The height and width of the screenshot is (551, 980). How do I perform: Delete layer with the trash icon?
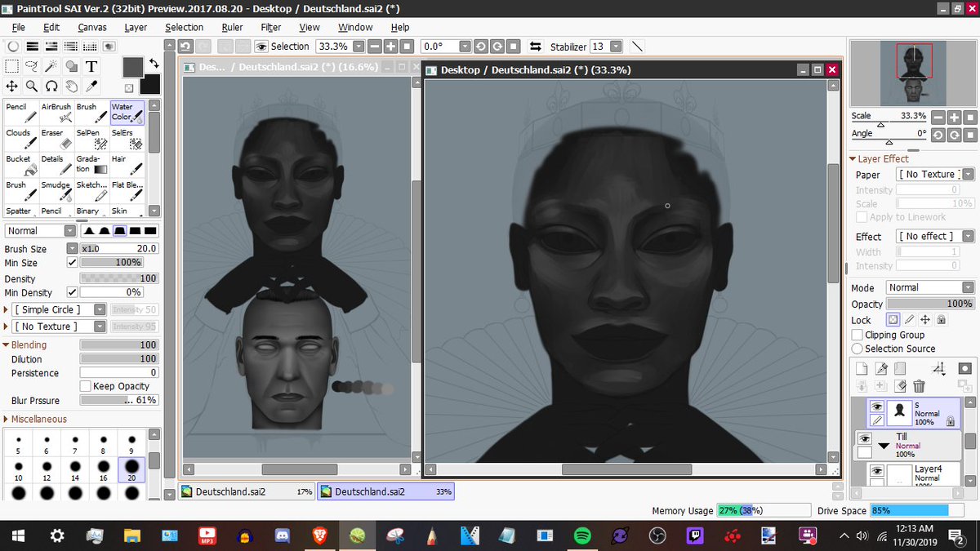coord(919,386)
